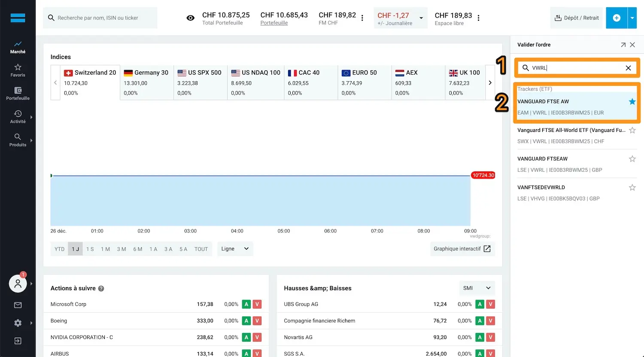Open the Graphique interactif link
This screenshot has width=644, height=357.
pos(462,249)
